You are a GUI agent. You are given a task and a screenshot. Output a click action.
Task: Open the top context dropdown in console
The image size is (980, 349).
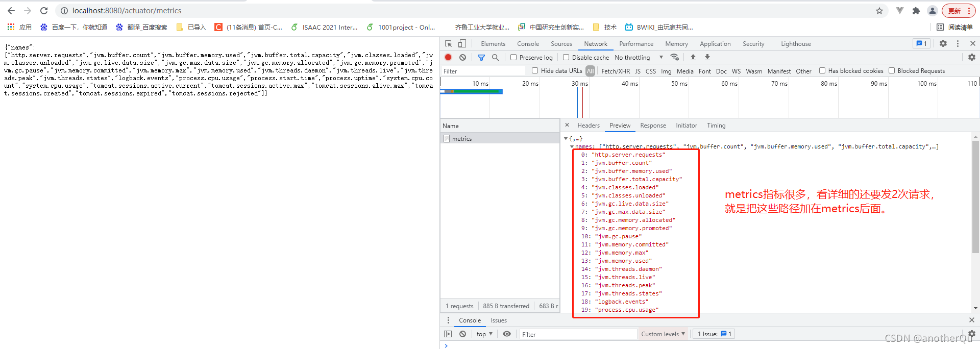point(484,334)
